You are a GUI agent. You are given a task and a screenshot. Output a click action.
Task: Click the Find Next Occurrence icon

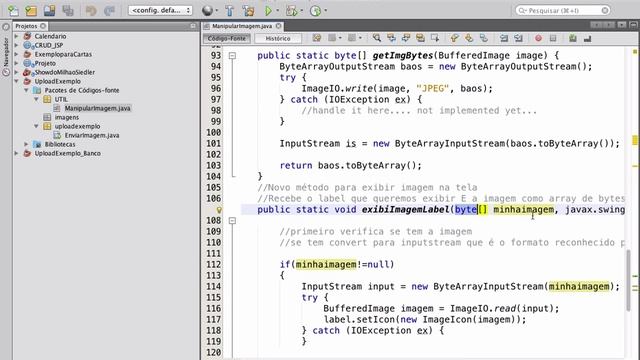[x=406, y=38]
